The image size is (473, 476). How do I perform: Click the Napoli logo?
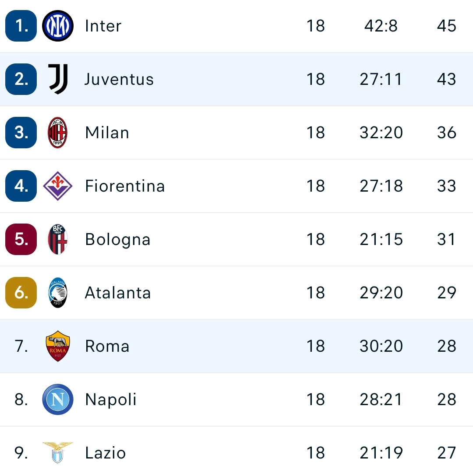point(57,399)
